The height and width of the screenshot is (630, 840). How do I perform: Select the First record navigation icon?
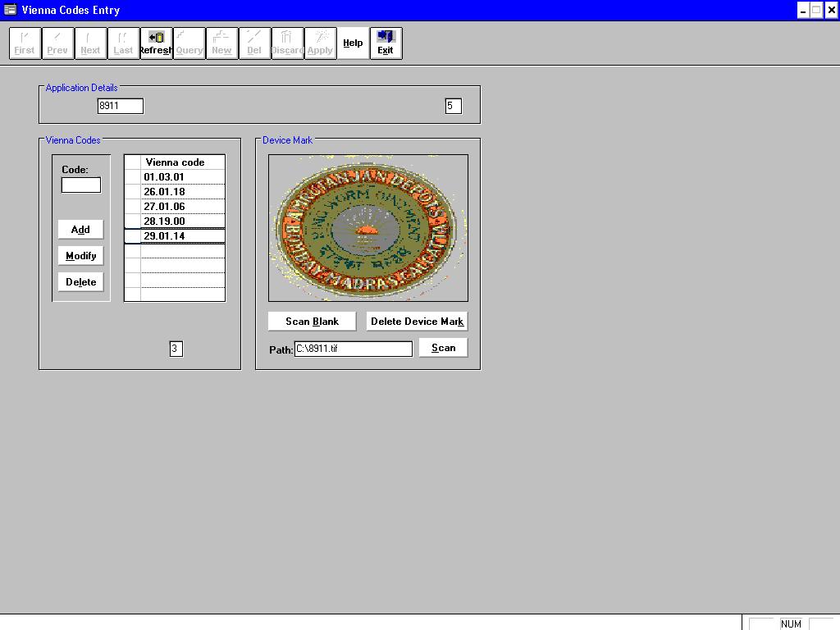pyautogui.click(x=25, y=43)
